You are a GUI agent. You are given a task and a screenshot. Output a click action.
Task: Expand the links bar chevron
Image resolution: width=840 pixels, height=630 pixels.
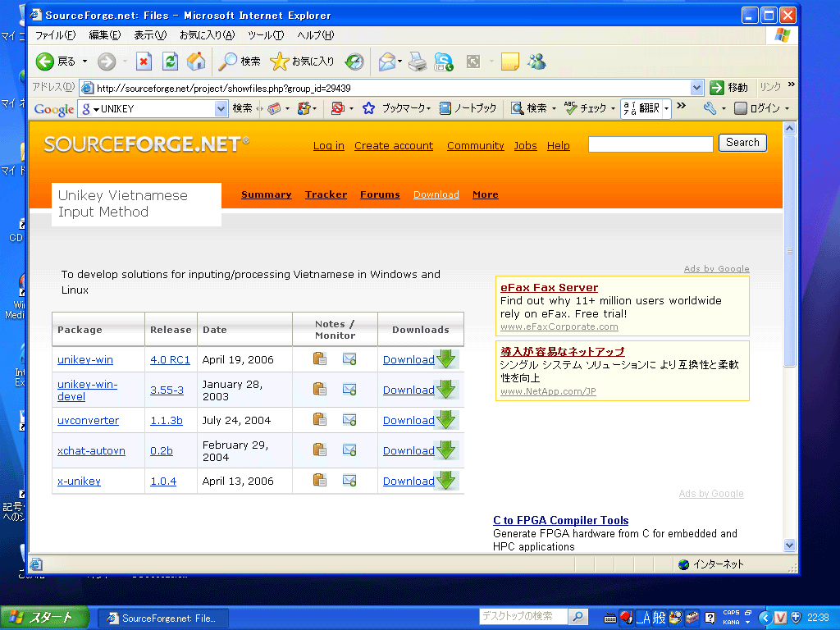coord(792,84)
